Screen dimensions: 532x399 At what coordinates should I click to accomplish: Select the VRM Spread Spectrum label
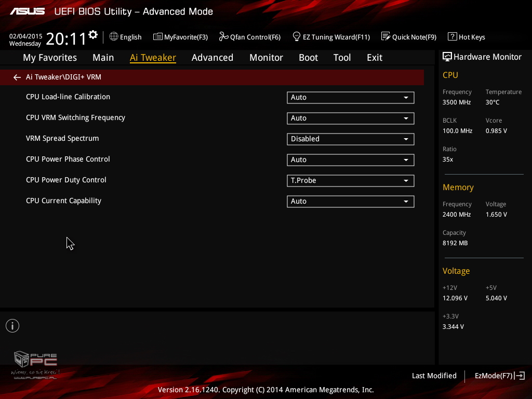click(62, 138)
